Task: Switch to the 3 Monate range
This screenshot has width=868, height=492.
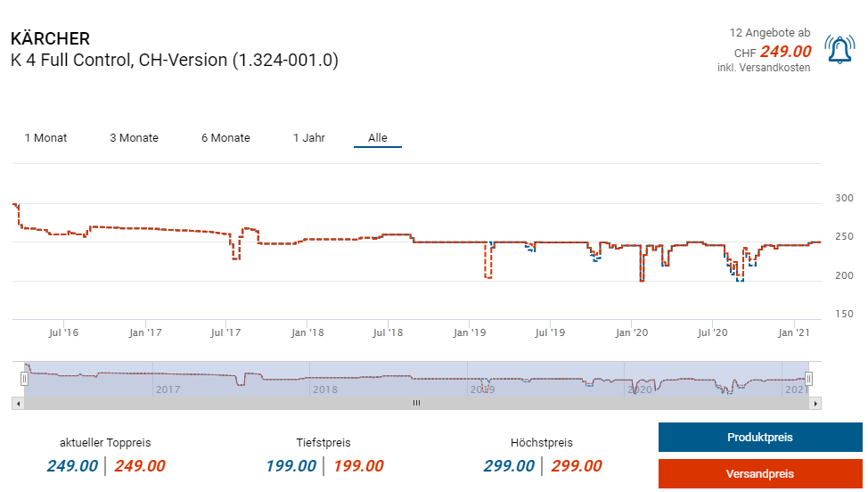Action: 134,138
